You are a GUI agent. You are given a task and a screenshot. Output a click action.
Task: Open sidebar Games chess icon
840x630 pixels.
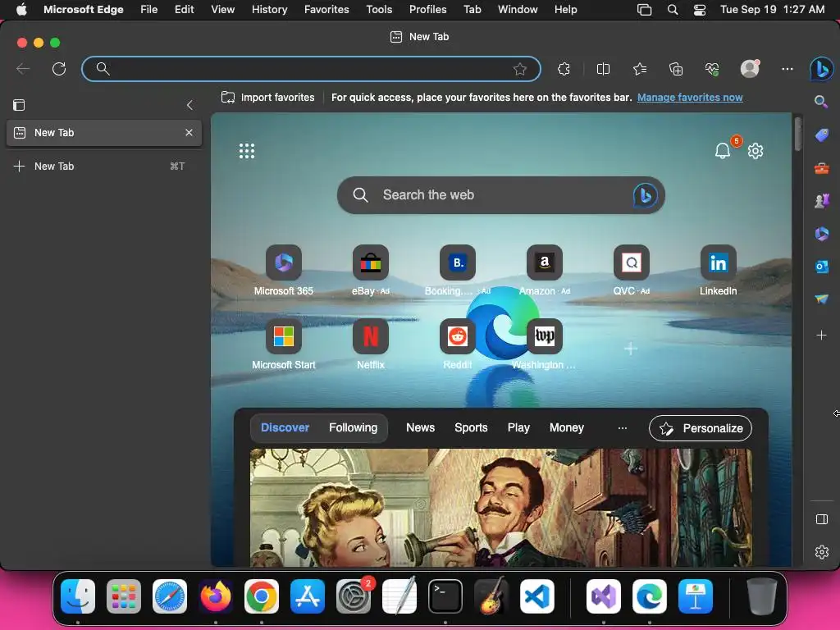[821, 201]
